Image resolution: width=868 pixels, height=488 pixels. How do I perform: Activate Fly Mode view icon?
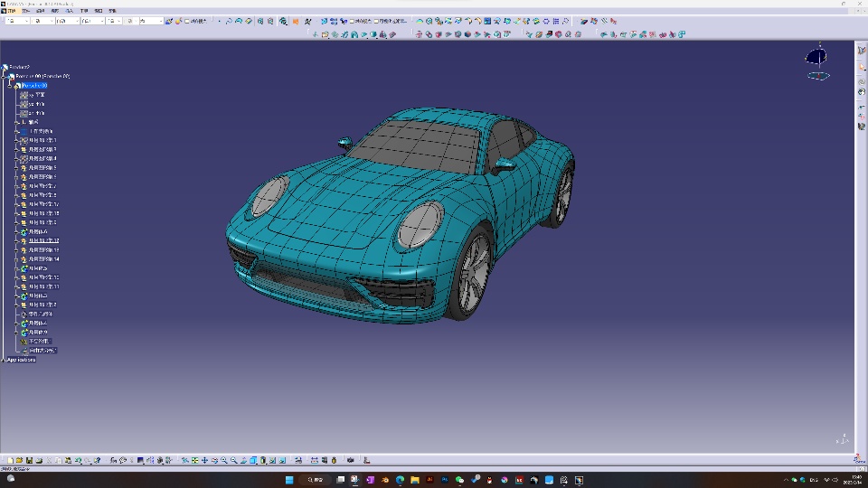[184, 460]
